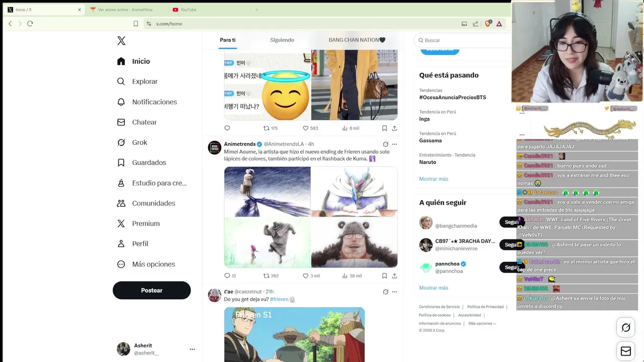The width and height of the screenshot is (644, 362).
Task: Open Kuma image thumbnail in Animetrends post
Action: tap(354, 243)
